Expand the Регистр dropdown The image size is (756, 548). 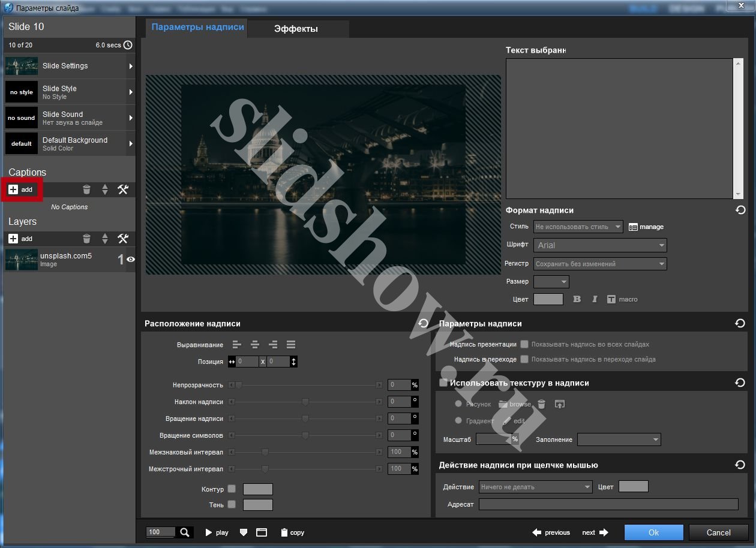(600, 264)
